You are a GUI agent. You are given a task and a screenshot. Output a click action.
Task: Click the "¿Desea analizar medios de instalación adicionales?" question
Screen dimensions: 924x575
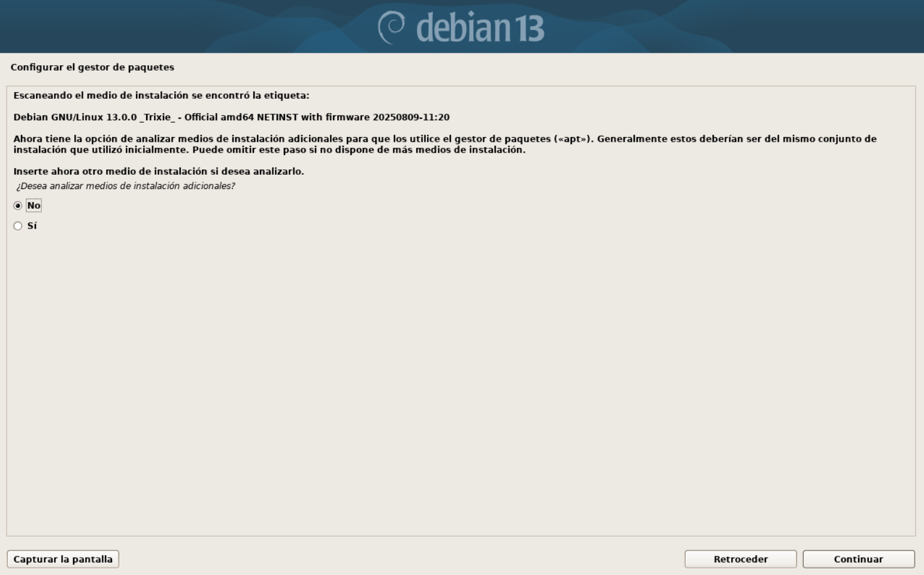(x=126, y=186)
